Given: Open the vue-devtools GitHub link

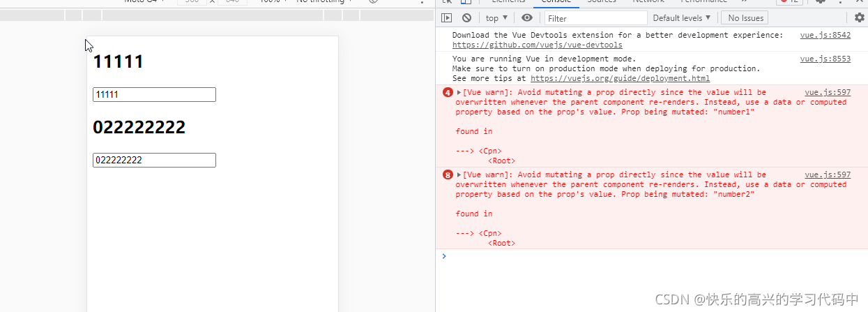Looking at the screenshot, I should click(x=538, y=45).
